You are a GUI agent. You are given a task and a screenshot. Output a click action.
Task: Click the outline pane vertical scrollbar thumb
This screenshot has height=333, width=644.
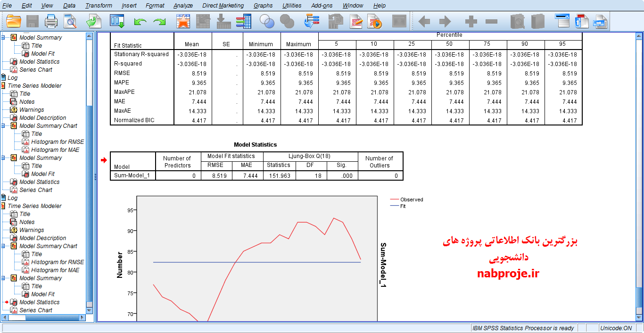tap(90, 203)
